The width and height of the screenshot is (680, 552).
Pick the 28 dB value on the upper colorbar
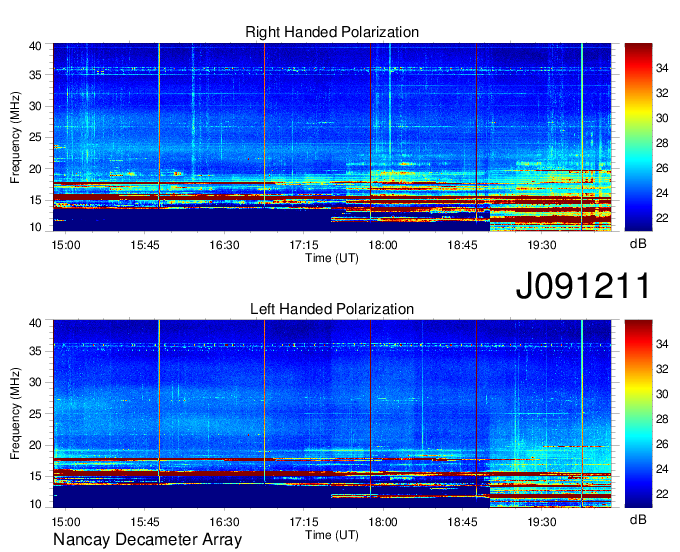tap(662, 143)
